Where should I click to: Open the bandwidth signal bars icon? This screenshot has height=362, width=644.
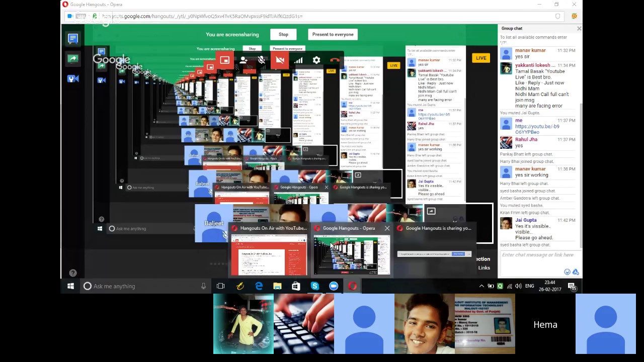coord(298,60)
